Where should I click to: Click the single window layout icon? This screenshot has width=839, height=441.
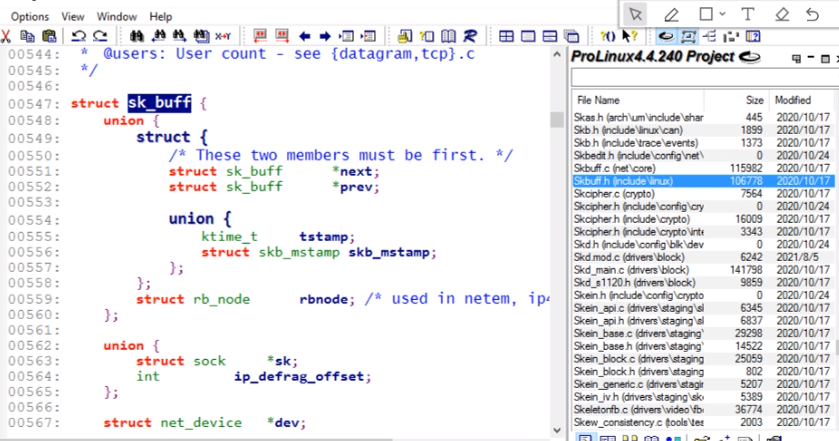(528, 36)
